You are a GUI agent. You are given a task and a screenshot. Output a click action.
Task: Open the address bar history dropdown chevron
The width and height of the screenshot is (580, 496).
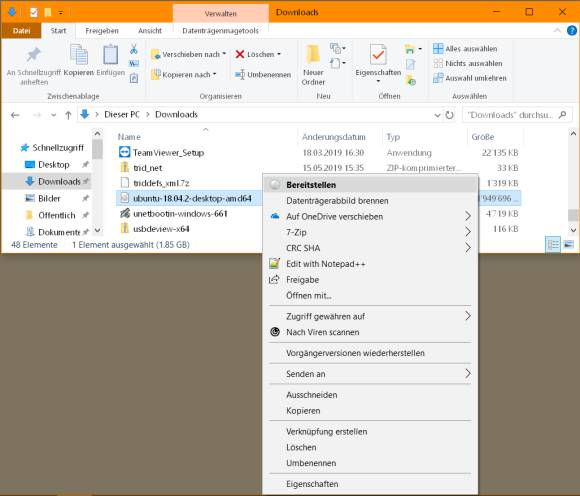pos(437,115)
